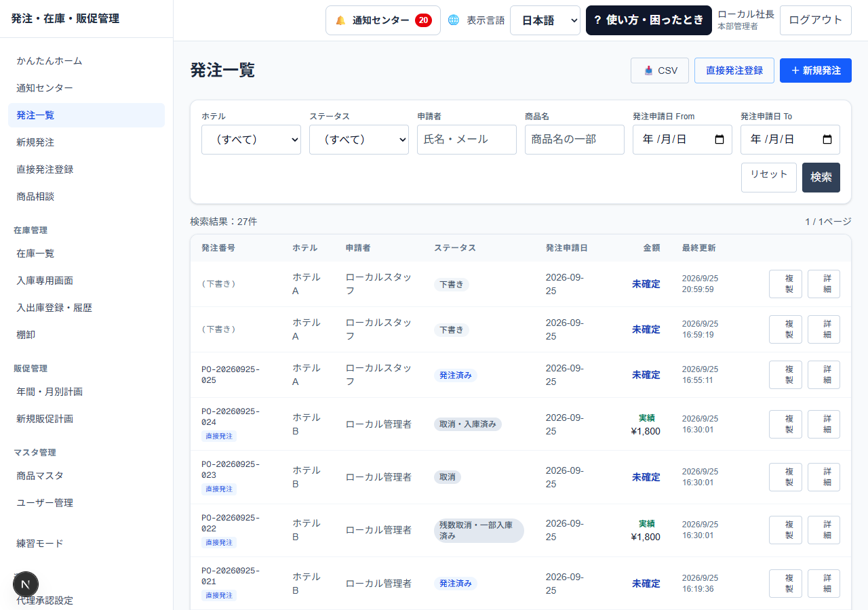Open calendar picker on 発注申請日 To
Screen dimensions: 868x610
point(827,140)
